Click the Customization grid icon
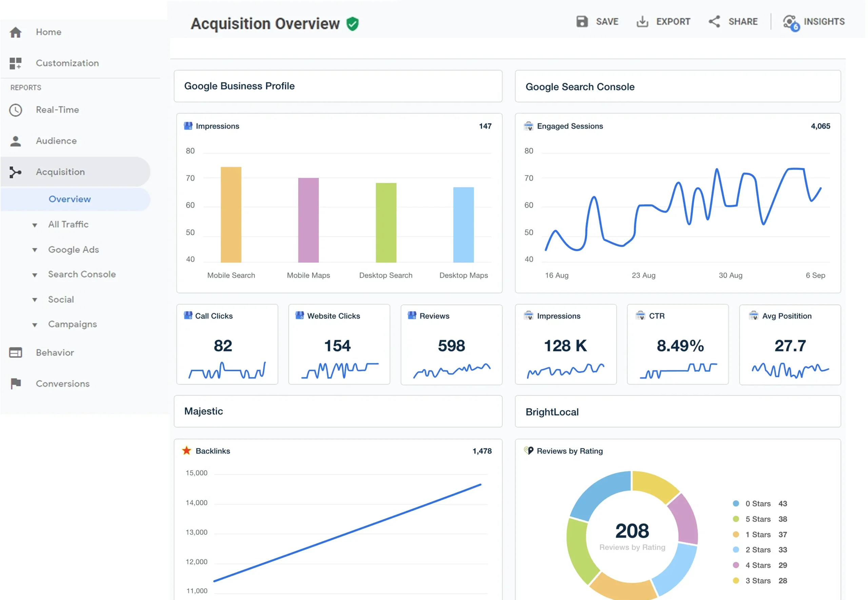This screenshot has height=600, width=868. click(x=15, y=63)
